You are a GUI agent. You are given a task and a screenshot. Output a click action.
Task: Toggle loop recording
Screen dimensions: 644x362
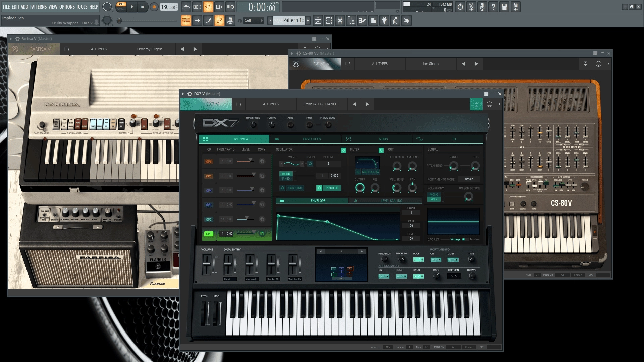230,7
